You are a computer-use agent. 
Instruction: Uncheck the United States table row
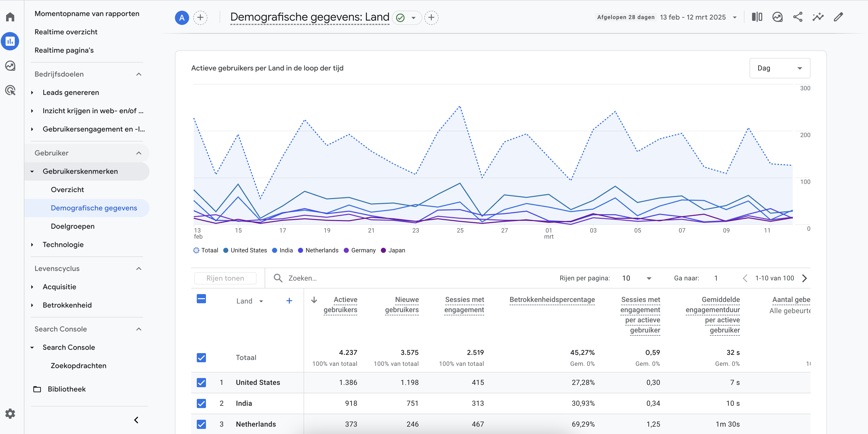click(x=201, y=383)
